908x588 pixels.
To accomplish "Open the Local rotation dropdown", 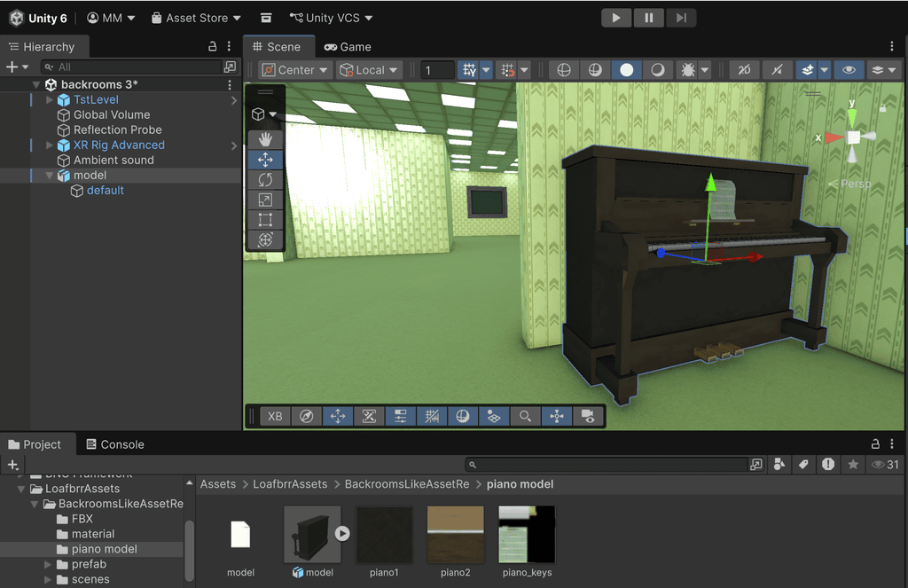I will point(369,70).
